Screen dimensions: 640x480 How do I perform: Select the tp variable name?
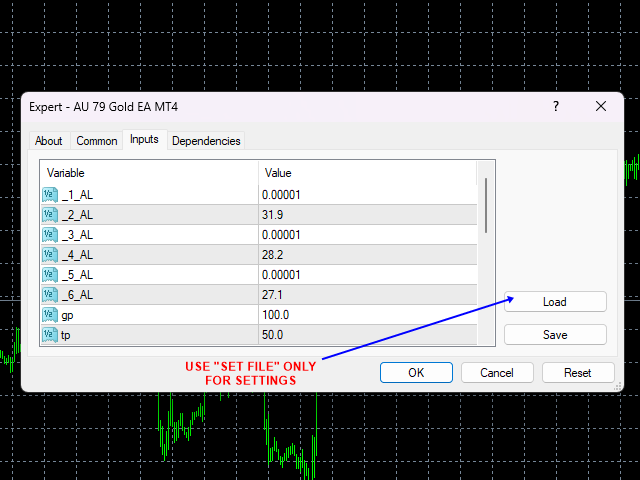pyautogui.click(x=66, y=336)
